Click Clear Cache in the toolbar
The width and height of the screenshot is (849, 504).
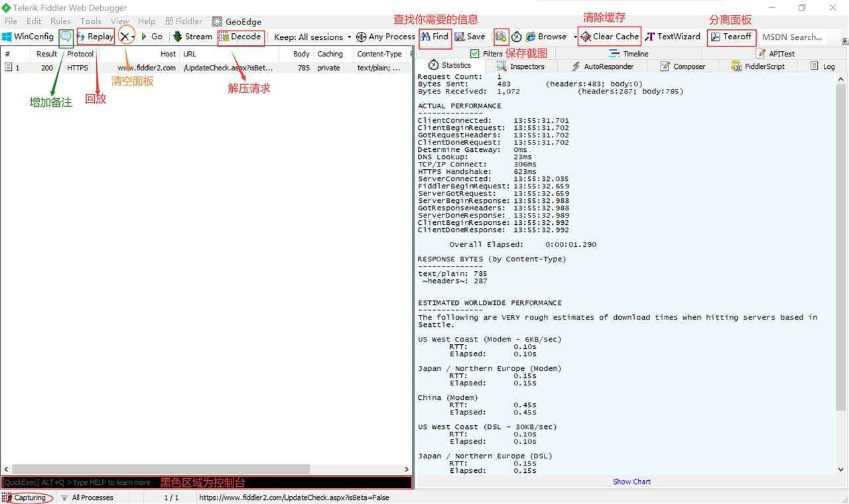(610, 36)
